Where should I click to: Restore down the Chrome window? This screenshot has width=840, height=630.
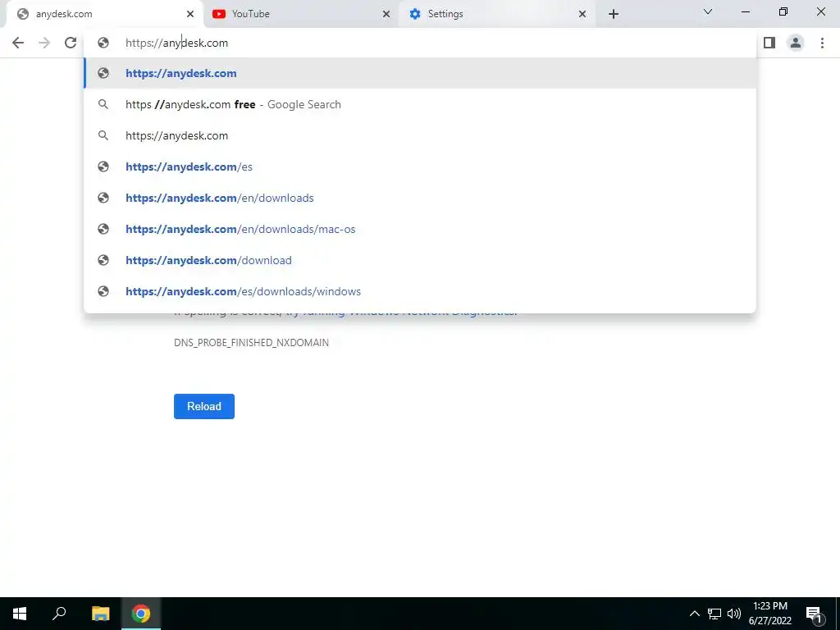pos(783,11)
